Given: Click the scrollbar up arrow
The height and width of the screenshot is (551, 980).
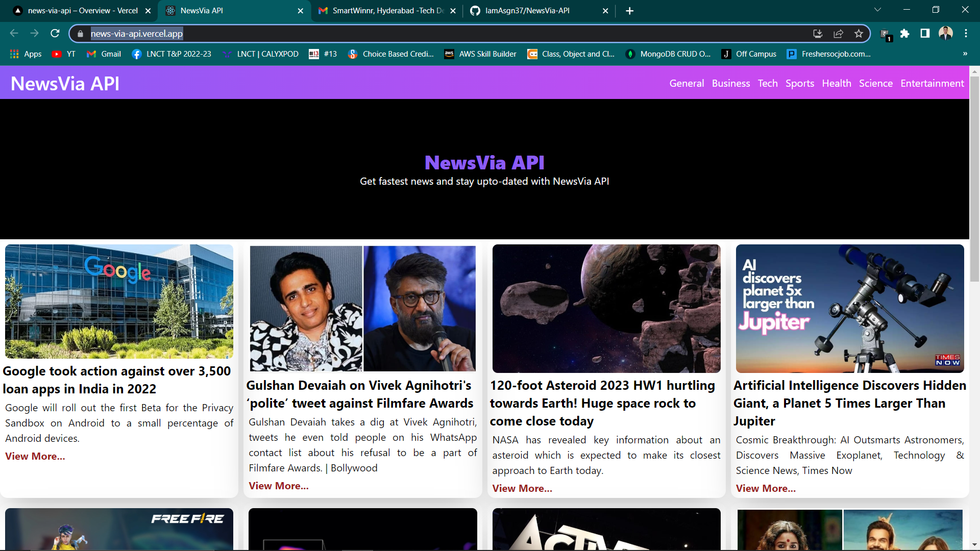Looking at the screenshot, I should click(x=974, y=71).
